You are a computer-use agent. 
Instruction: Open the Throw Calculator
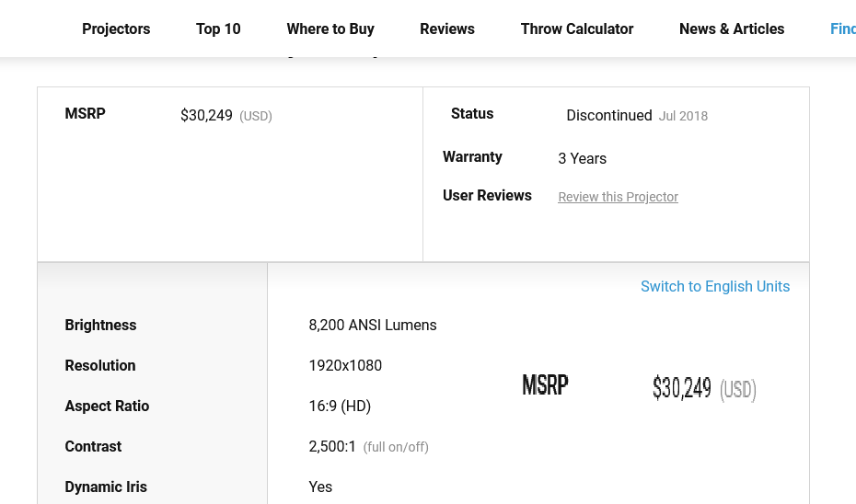(x=577, y=29)
